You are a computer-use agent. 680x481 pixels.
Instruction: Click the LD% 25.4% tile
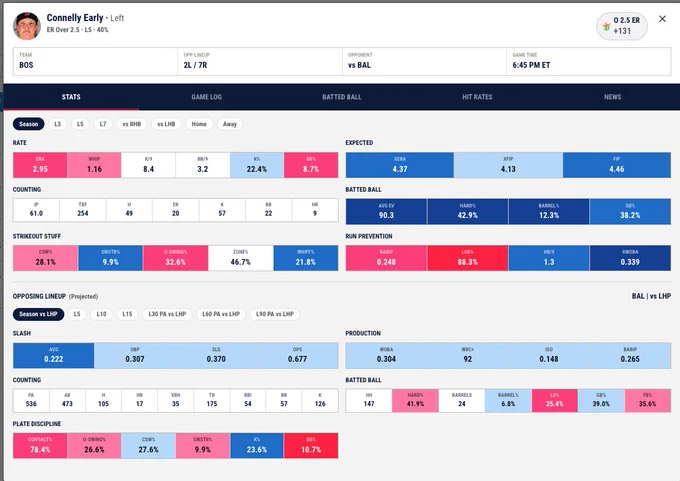pyautogui.click(x=555, y=400)
